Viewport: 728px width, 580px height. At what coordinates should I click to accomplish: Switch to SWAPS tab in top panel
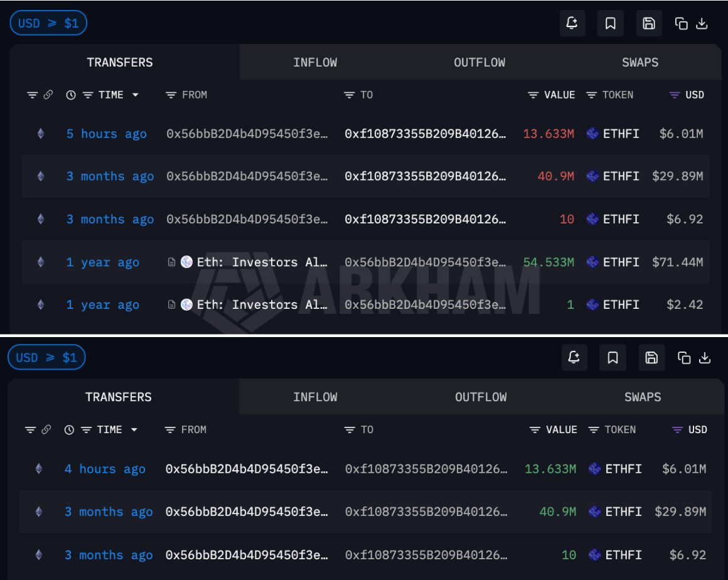640,62
